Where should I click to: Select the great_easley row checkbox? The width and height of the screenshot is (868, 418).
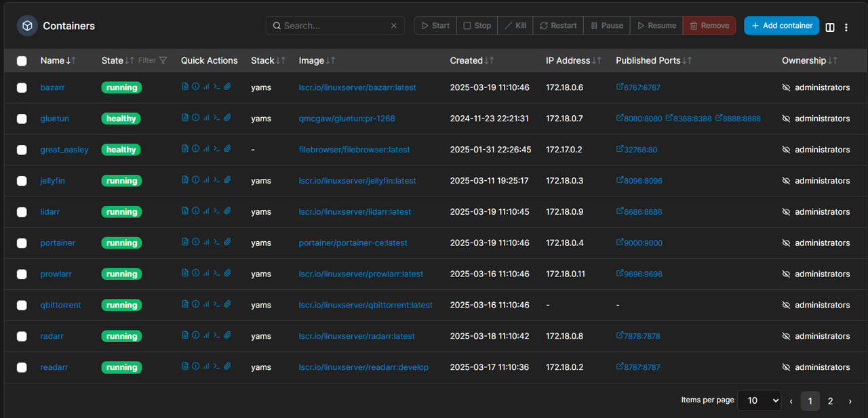22,150
